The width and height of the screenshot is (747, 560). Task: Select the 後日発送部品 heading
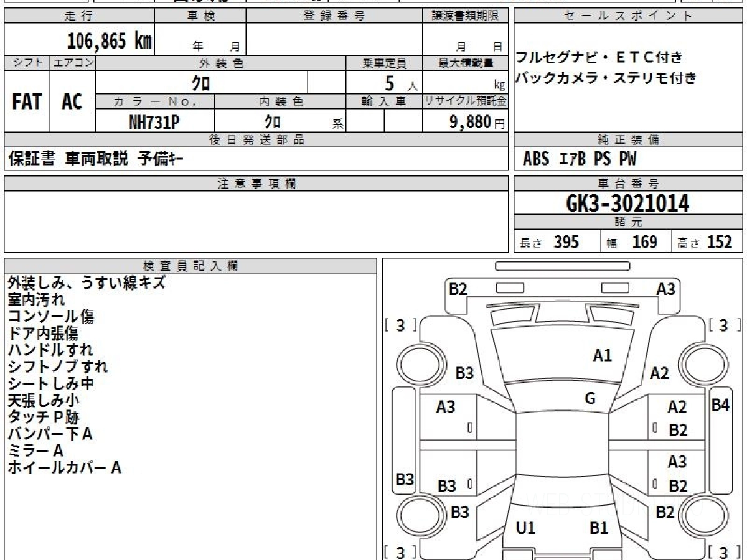pyautogui.click(x=256, y=140)
